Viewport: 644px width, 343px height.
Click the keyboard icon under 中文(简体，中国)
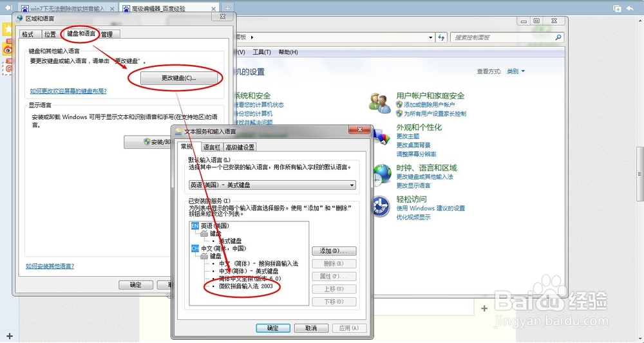204,256
